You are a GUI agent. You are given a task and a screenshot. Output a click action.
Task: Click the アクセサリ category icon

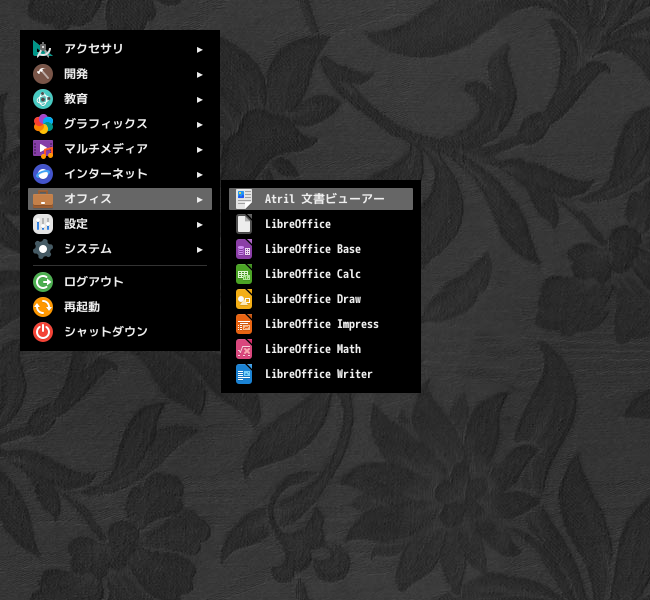(43, 49)
